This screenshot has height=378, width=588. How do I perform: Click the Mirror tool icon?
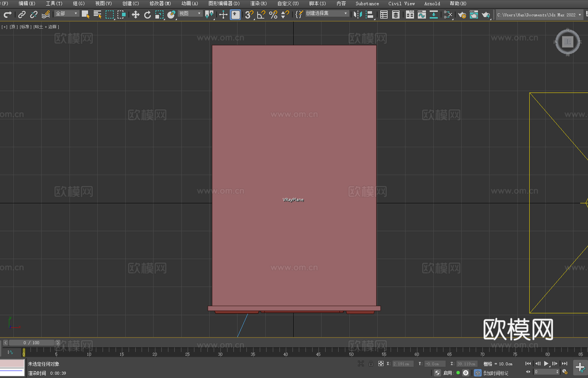pyautogui.click(x=358, y=14)
